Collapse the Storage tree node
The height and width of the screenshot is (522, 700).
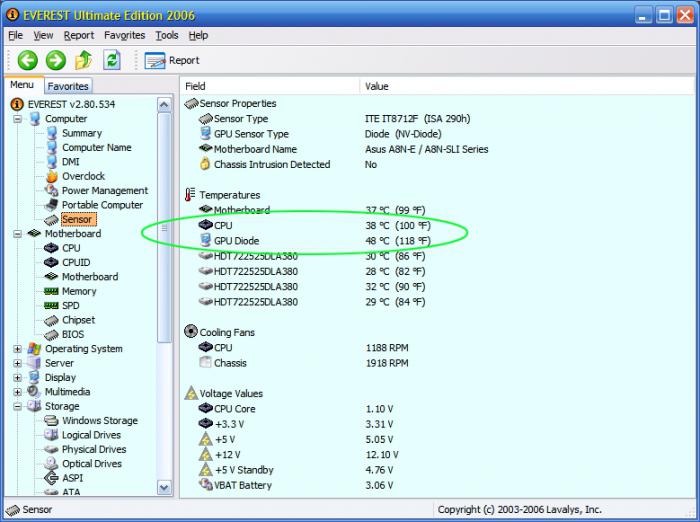pyautogui.click(x=17, y=407)
